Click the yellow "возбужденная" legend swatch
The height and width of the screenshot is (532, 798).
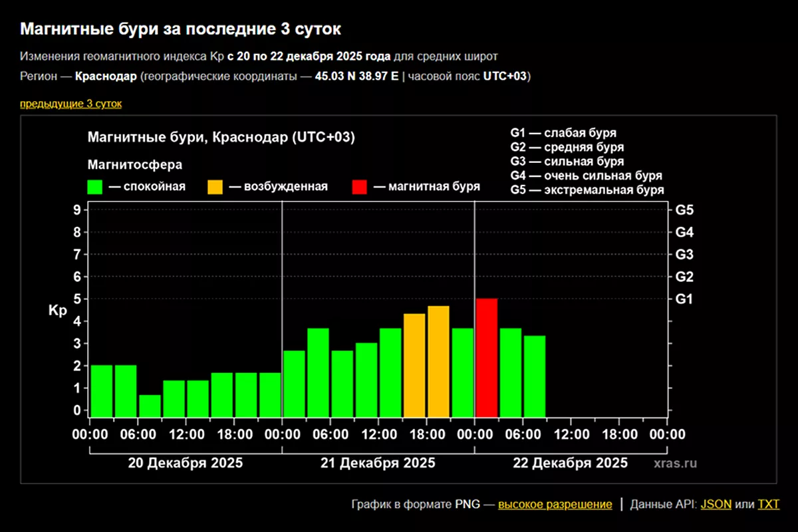(x=215, y=187)
